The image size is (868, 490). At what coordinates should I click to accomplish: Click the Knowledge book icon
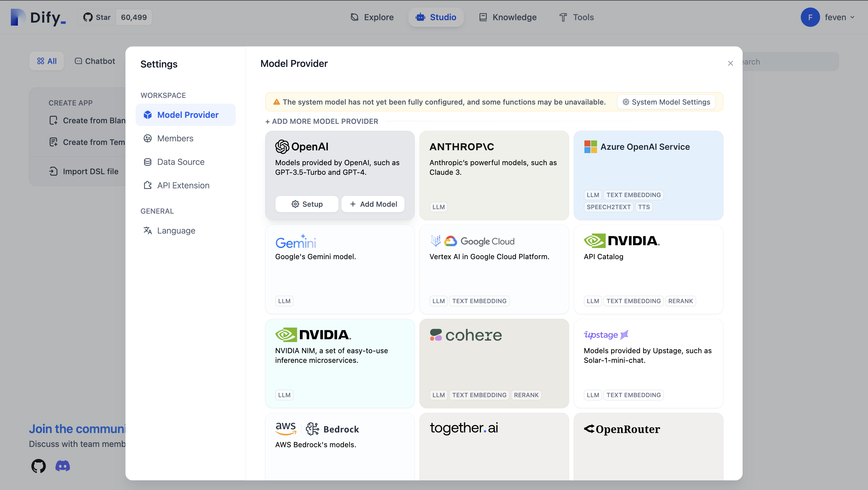[483, 17]
